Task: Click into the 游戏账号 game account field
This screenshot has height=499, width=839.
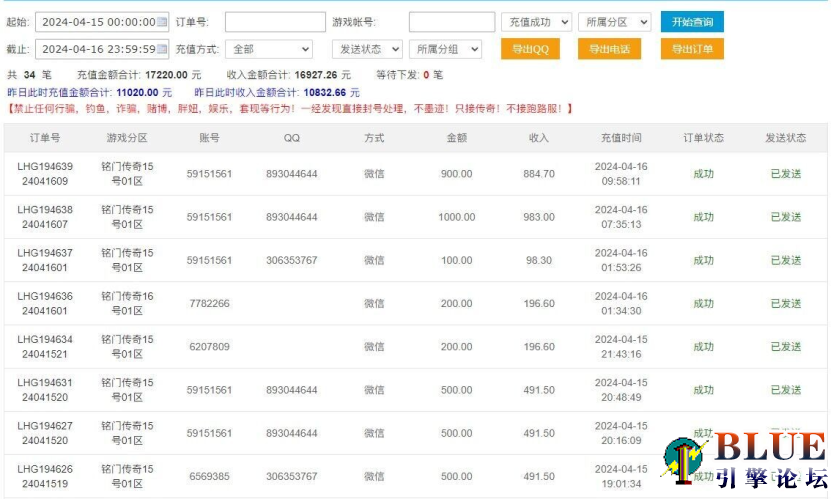Action: (x=451, y=22)
